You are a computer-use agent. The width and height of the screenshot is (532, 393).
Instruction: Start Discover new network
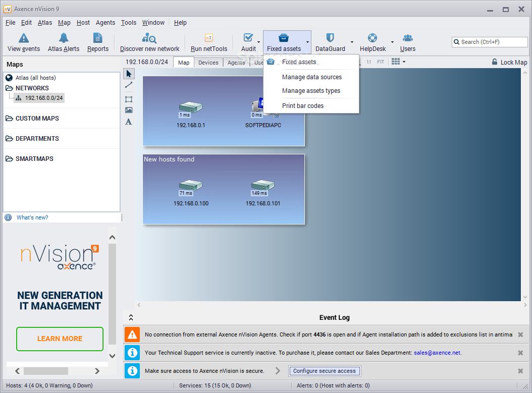149,42
